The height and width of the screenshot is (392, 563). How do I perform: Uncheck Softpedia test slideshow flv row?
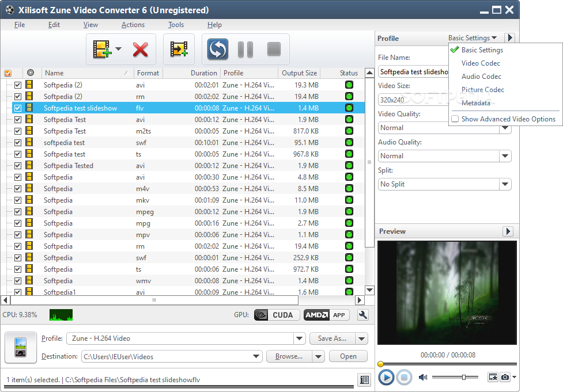pos(18,108)
